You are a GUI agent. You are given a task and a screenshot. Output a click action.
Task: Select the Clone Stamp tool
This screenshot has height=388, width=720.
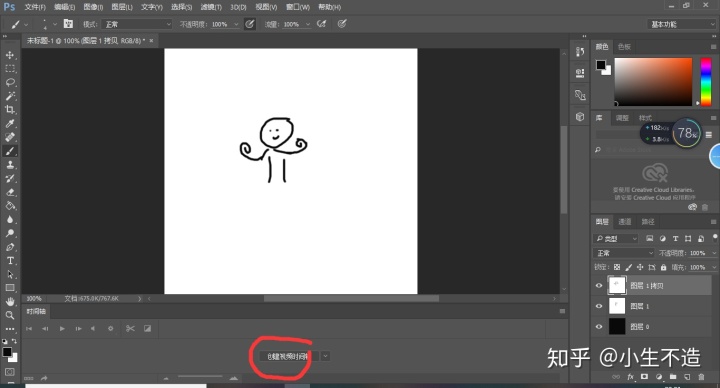10,165
